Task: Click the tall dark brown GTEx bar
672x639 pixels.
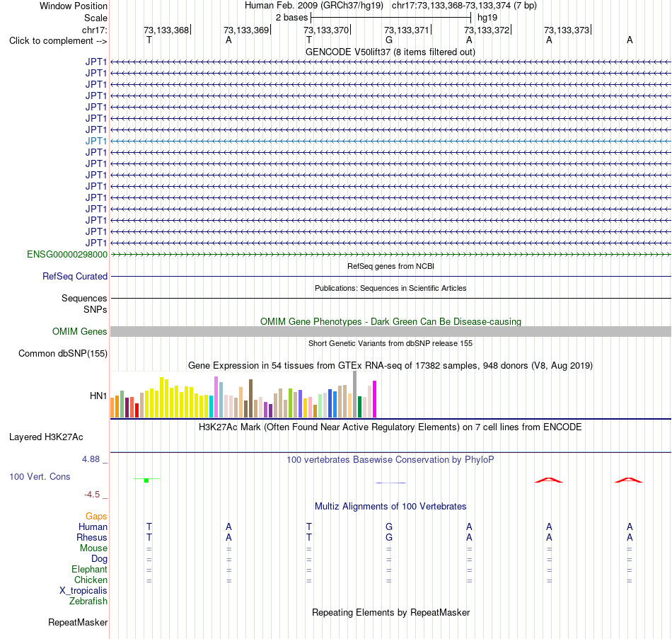Action: pos(250,398)
